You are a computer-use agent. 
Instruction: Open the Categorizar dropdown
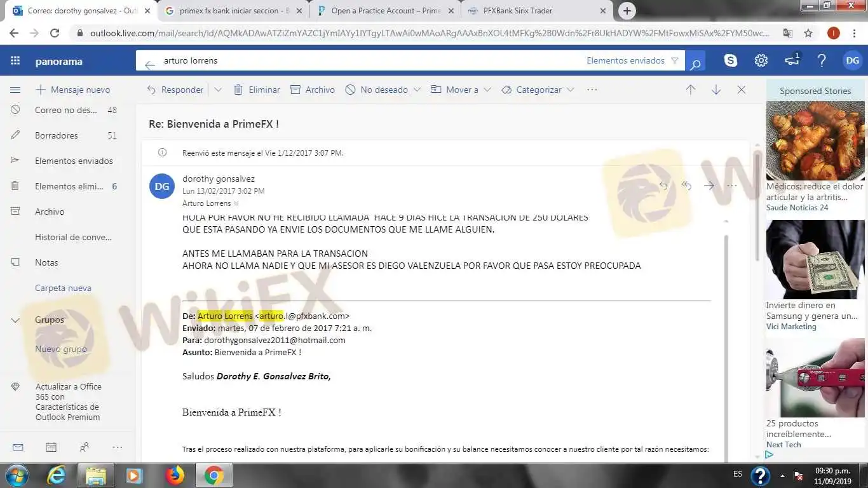(x=538, y=90)
